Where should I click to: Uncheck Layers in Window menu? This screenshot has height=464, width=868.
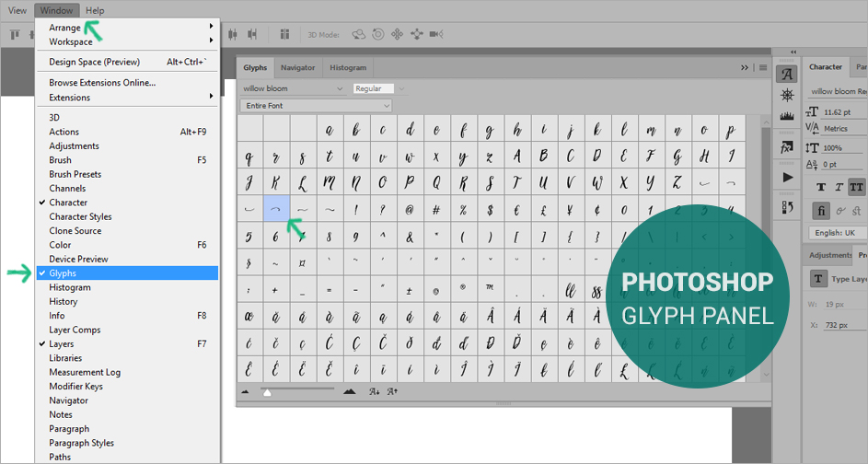coord(127,343)
